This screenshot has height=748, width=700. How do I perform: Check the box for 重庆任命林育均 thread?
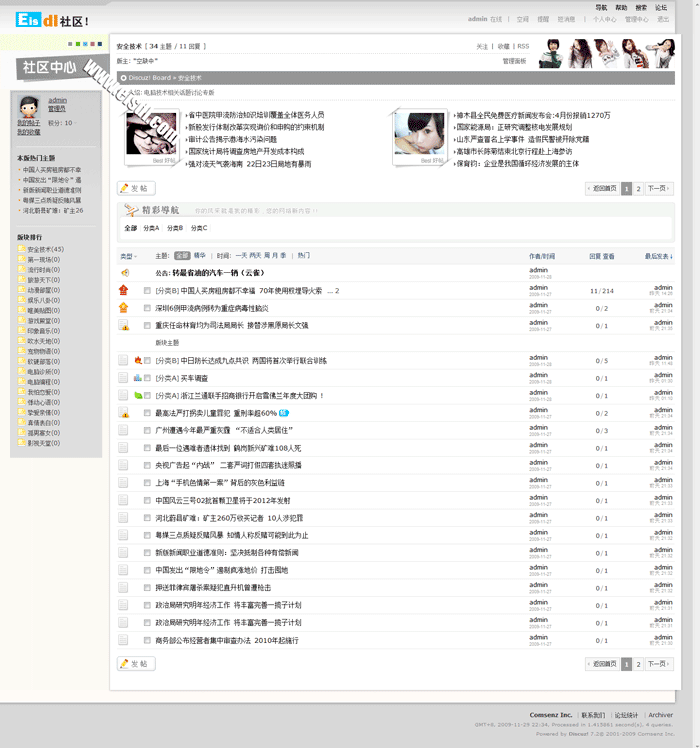pyautogui.click(x=147, y=325)
